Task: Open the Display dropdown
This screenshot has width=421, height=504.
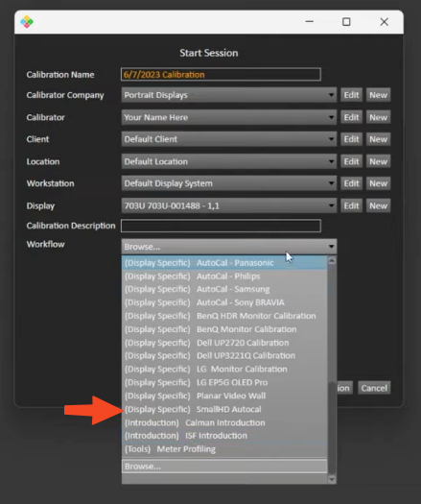Action: click(229, 205)
